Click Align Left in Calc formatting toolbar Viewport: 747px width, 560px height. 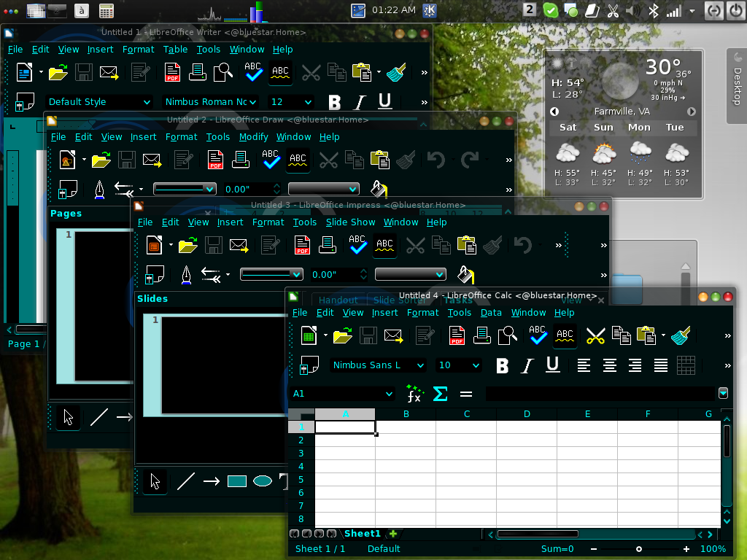pyautogui.click(x=584, y=365)
